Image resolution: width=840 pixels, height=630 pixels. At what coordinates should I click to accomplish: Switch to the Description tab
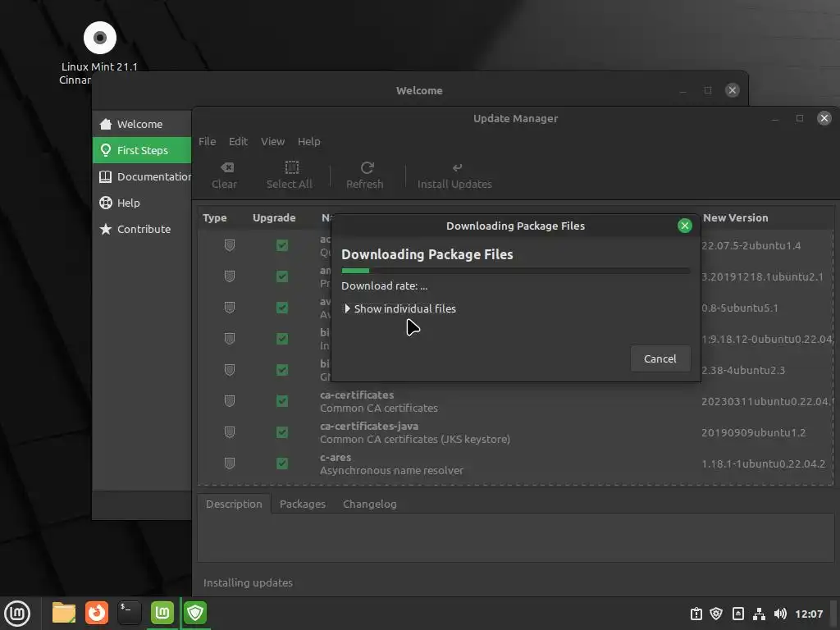coord(234,504)
